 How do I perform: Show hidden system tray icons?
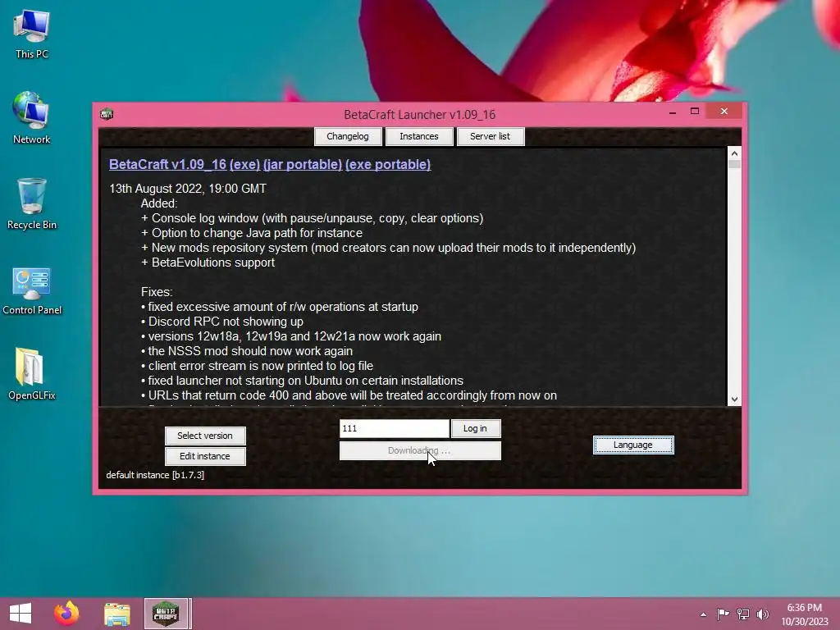(703, 614)
